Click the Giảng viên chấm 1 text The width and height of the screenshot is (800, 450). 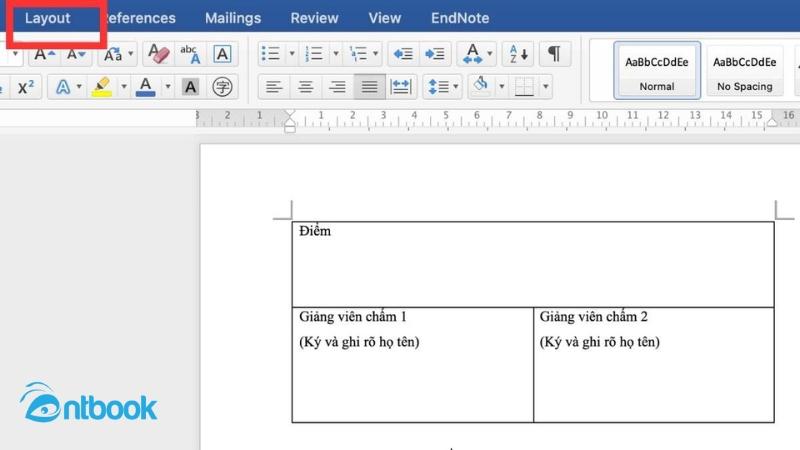click(x=353, y=317)
